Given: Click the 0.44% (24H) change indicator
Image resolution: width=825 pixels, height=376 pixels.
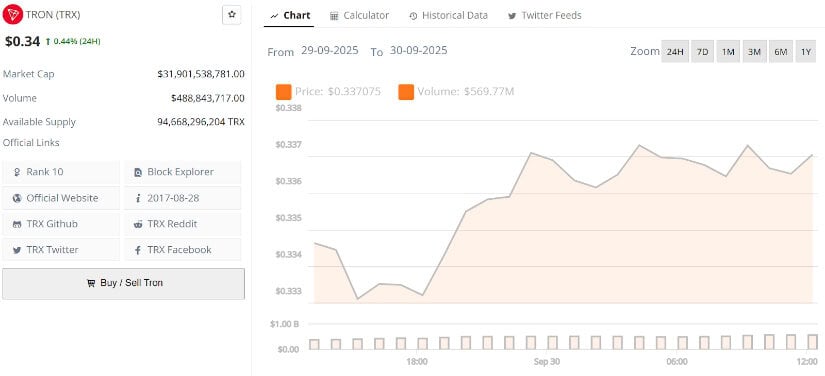Looking at the screenshot, I should pyautogui.click(x=73, y=42).
